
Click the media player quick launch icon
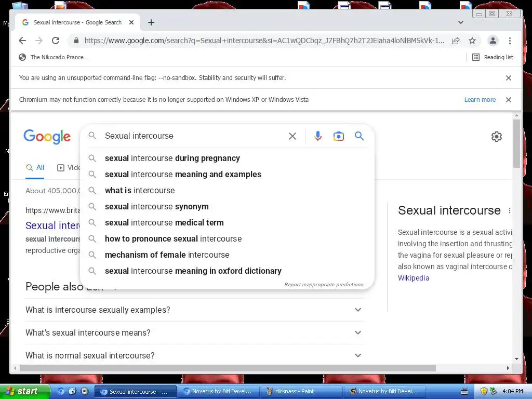[84, 392]
